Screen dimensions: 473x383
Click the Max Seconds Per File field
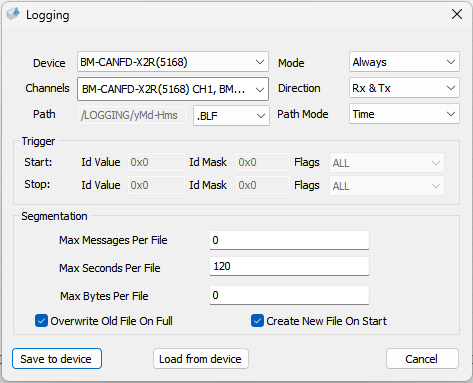pos(289,266)
